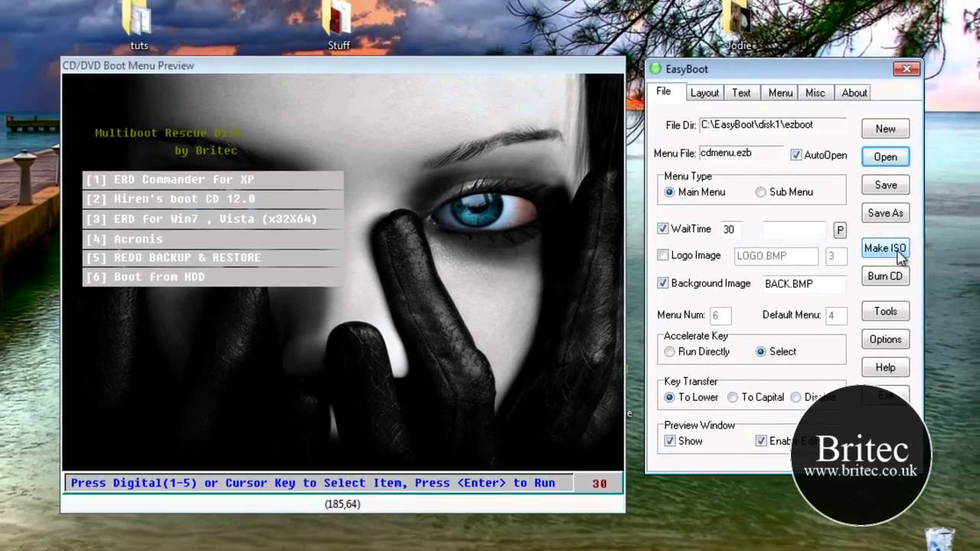Viewport: 980px width, 551px height.
Task: Click the by Britec text in the preview
Action: [206, 151]
